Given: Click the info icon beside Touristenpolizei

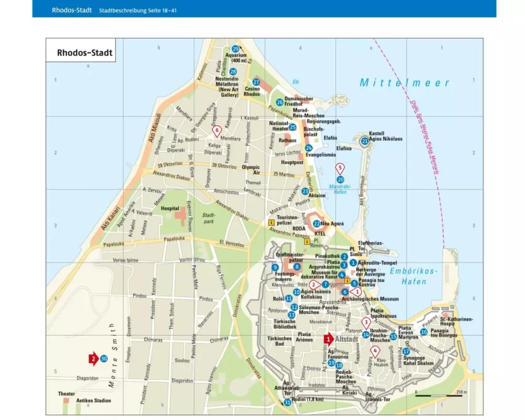Looking at the screenshot, I should (271, 223).
